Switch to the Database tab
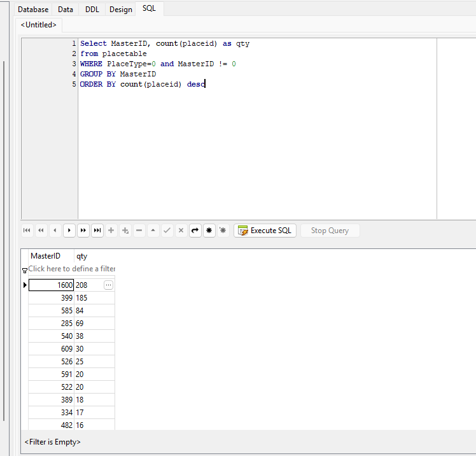The width and height of the screenshot is (476, 456). tap(33, 10)
